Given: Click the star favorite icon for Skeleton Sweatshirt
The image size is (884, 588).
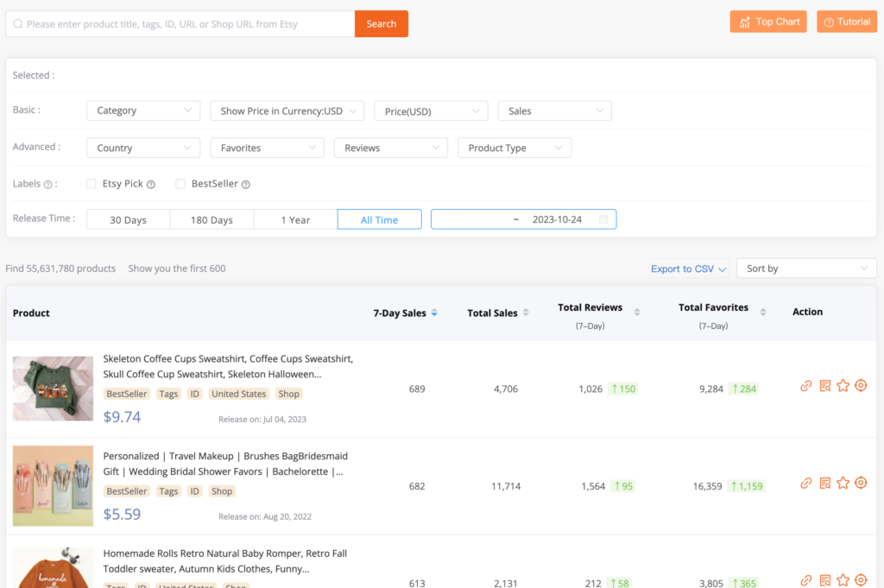Looking at the screenshot, I should tap(843, 386).
